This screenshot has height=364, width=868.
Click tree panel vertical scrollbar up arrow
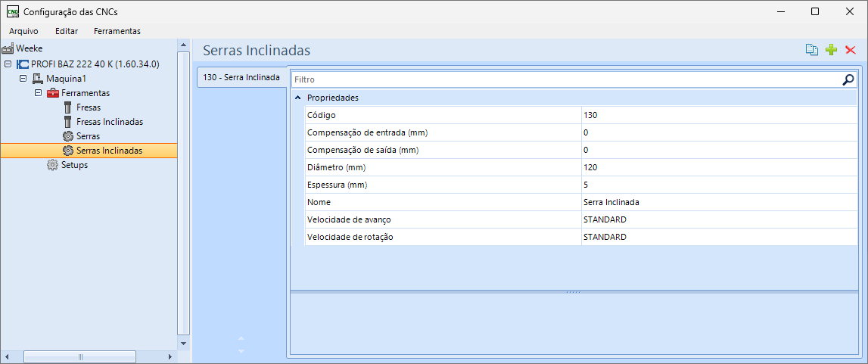point(183,44)
